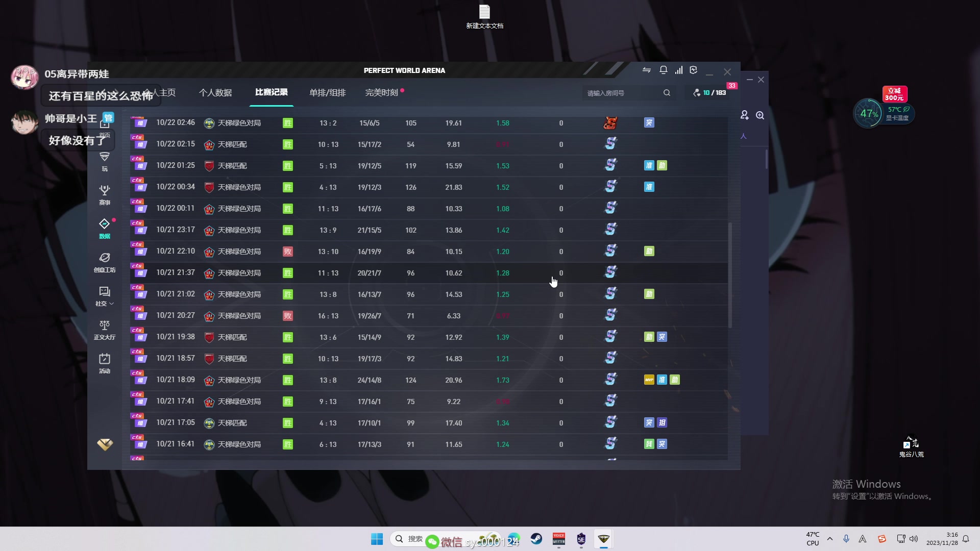Click the 败 result badge on 10/21 20:27
The image size is (980, 551).
coord(288,316)
